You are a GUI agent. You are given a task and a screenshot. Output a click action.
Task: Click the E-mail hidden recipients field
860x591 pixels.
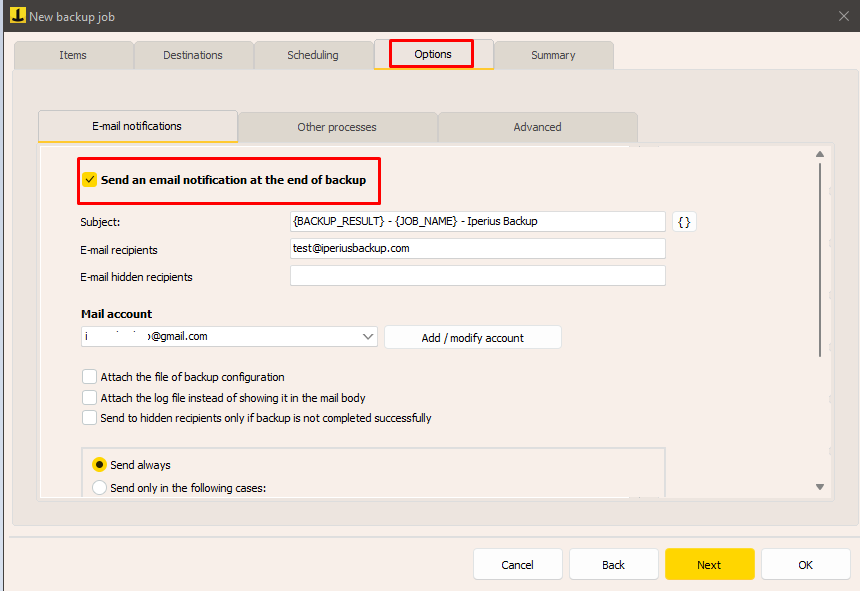[478, 276]
